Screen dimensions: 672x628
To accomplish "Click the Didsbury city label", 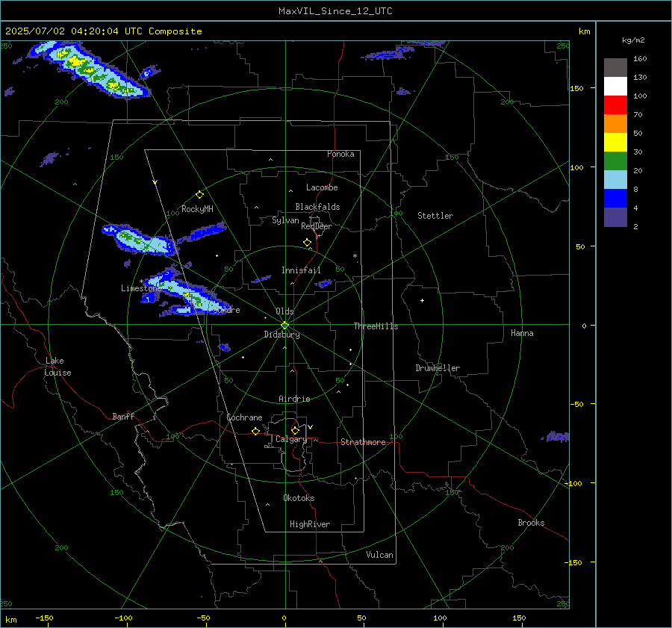I will [281, 335].
